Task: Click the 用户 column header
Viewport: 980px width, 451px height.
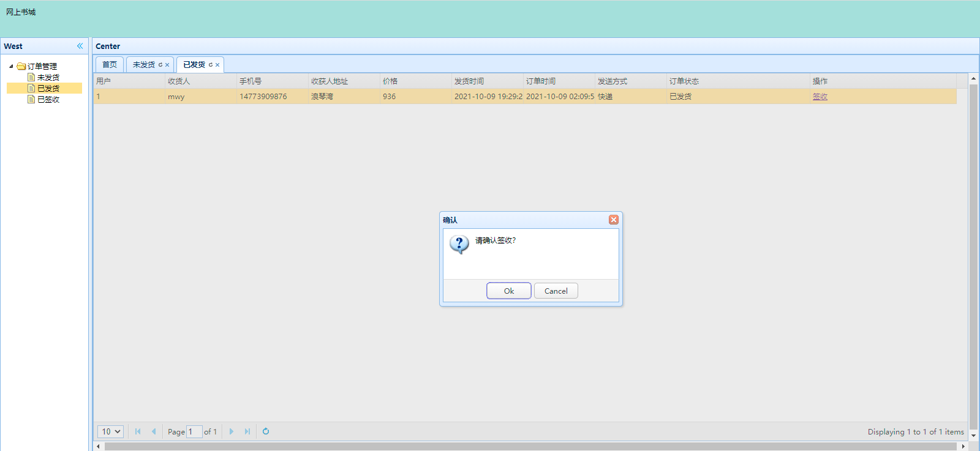Action: (x=129, y=81)
